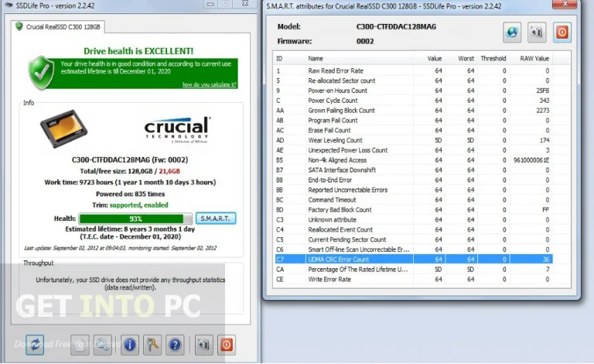Click the Threshold column header
The image size is (594, 364).
[x=493, y=58]
